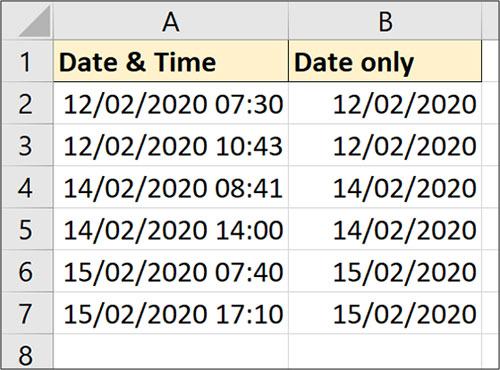The width and height of the screenshot is (500, 370).
Task: Click cell B7 showing 15/02/2020
Action: point(385,313)
